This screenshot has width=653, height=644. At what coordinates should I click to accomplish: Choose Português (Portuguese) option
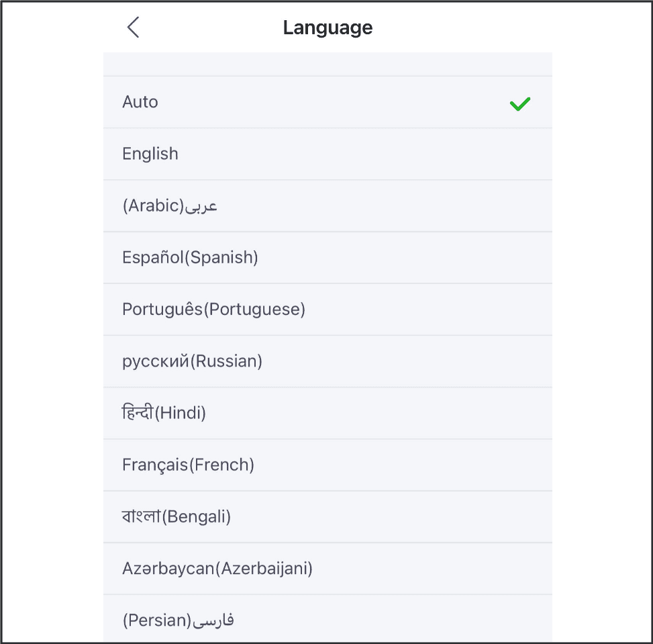[328, 310]
